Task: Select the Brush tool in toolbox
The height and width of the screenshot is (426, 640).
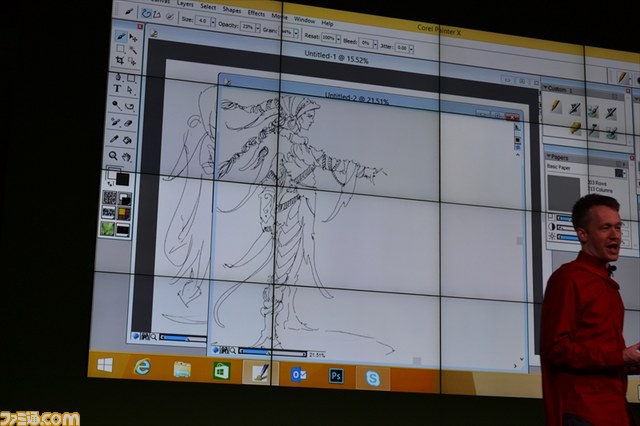Action: (x=121, y=36)
